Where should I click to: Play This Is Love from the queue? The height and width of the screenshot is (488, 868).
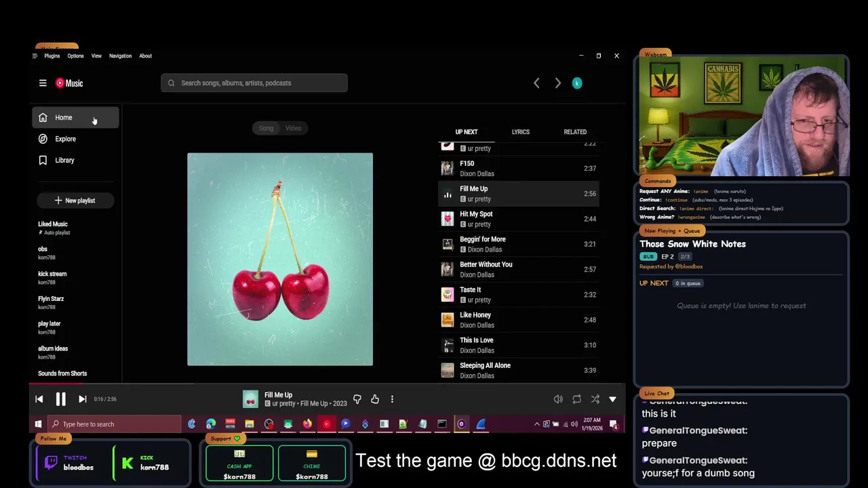coord(519,345)
